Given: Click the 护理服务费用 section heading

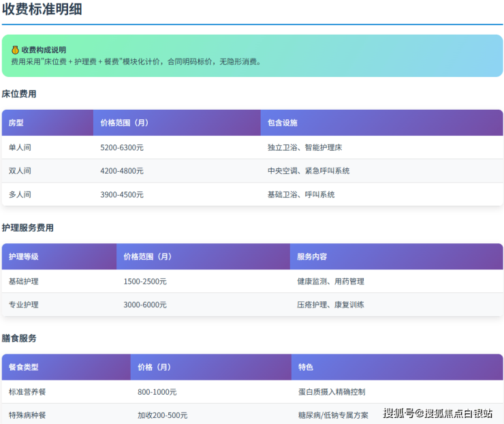Looking at the screenshot, I should (x=27, y=228).
